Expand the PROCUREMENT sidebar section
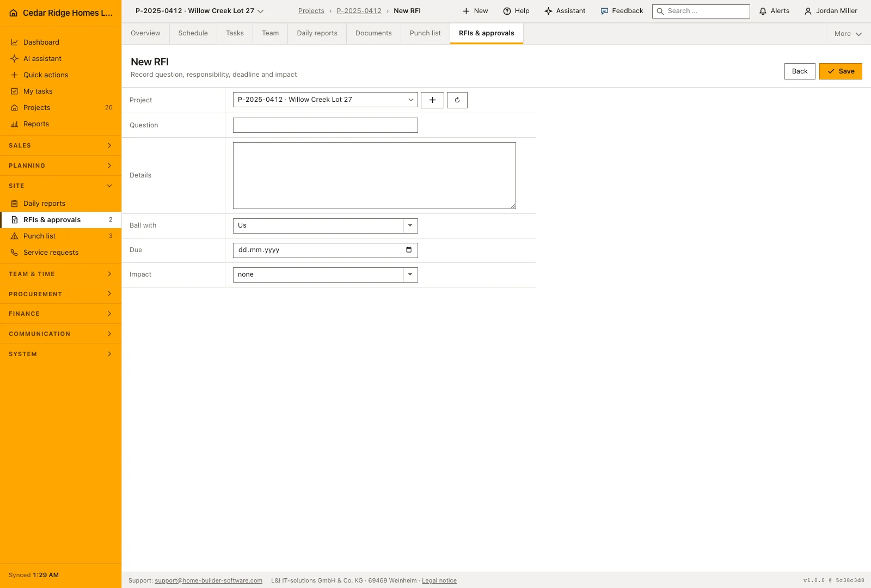871x588 pixels. tap(60, 294)
